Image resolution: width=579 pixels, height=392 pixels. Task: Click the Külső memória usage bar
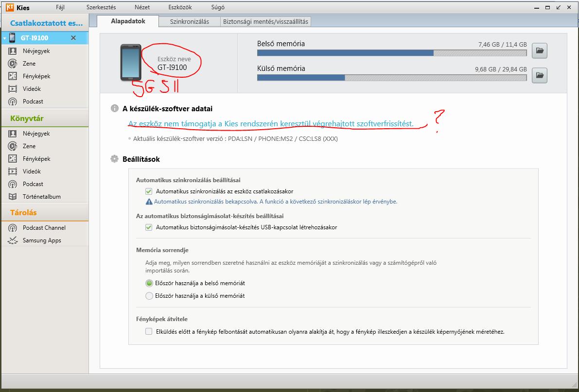click(x=392, y=78)
